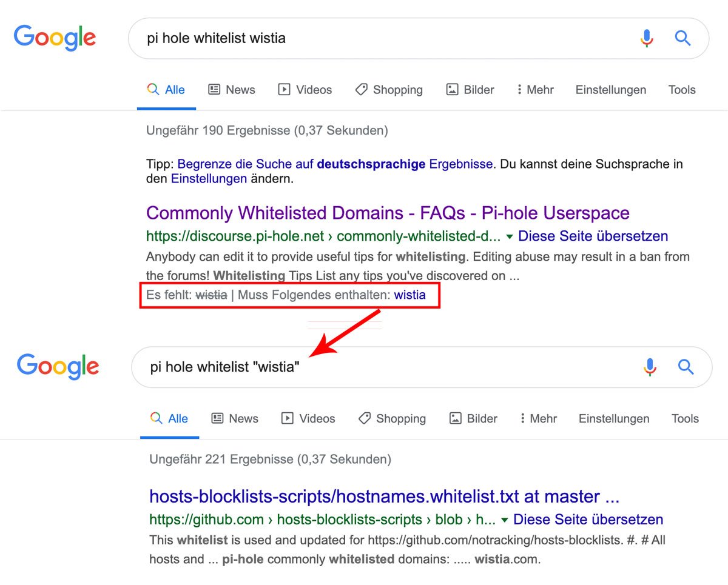Expand the green arrow next to the discourse.pi-hole.net URL
The height and width of the screenshot is (585, 728).
coord(509,236)
